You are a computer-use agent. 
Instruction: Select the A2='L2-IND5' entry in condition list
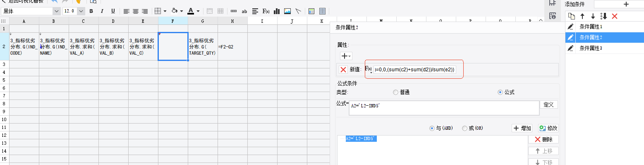coord(361,138)
